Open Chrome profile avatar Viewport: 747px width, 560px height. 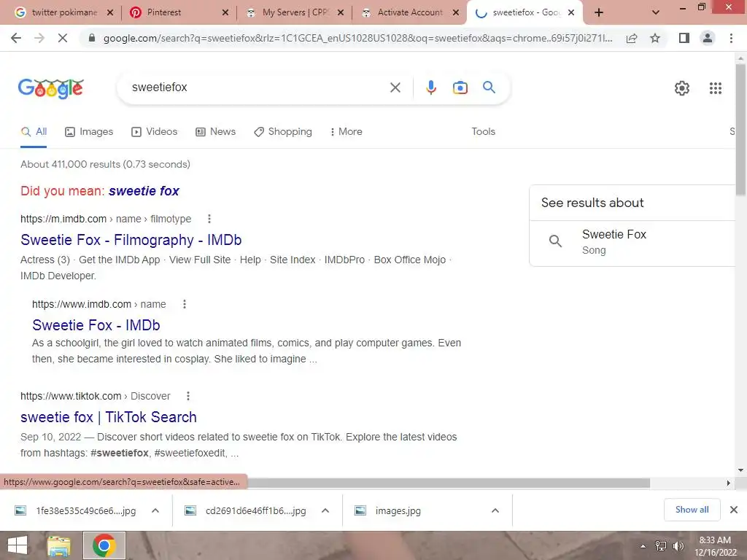(708, 38)
